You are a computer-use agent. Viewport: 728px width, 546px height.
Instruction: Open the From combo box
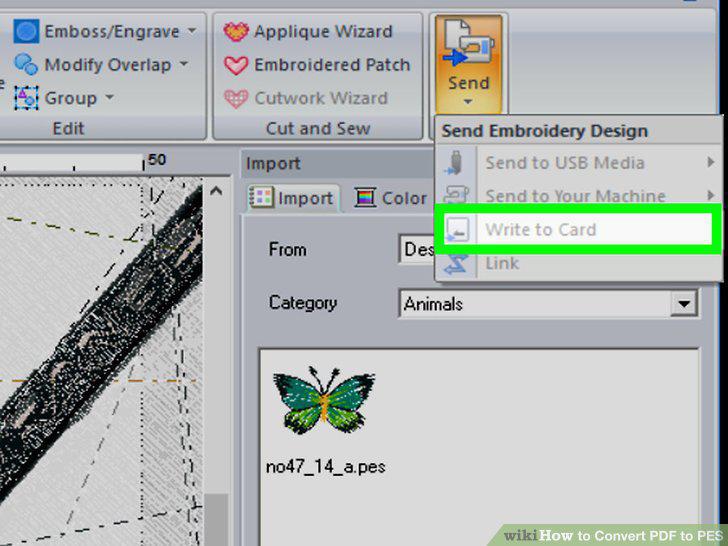[417, 249]
